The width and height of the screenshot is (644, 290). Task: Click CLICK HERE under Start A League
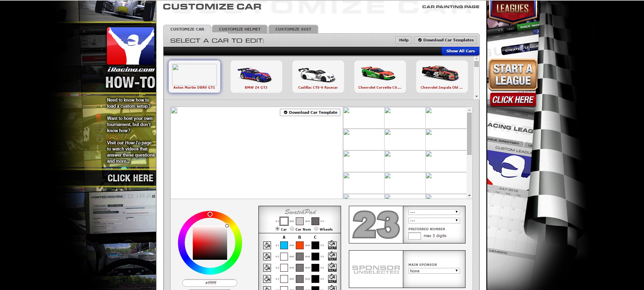pos(513,100)
